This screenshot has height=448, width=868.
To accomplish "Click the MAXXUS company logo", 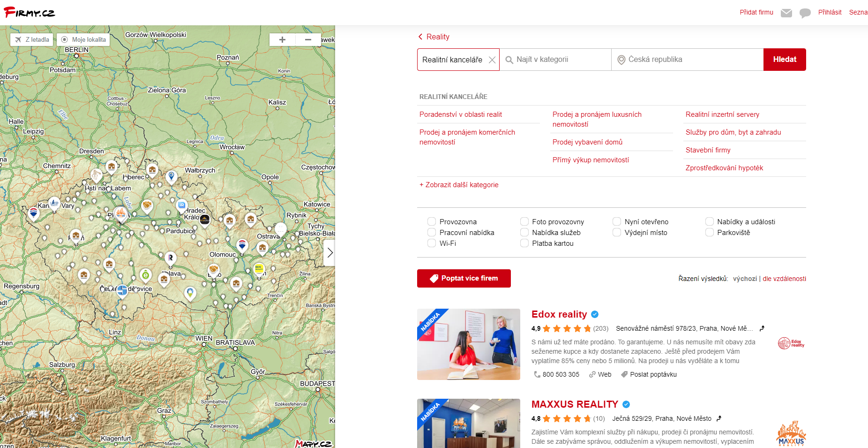I will (x=791, y=433).
